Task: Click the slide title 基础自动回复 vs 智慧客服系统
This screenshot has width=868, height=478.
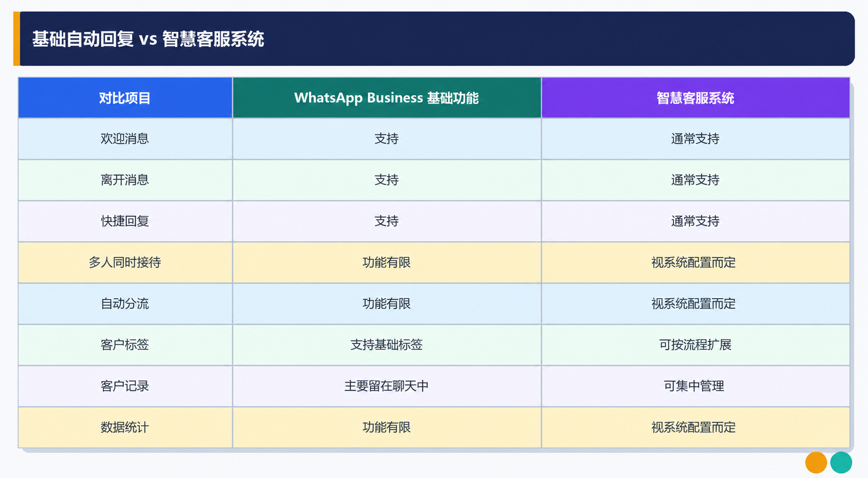Action: [148, 39]
